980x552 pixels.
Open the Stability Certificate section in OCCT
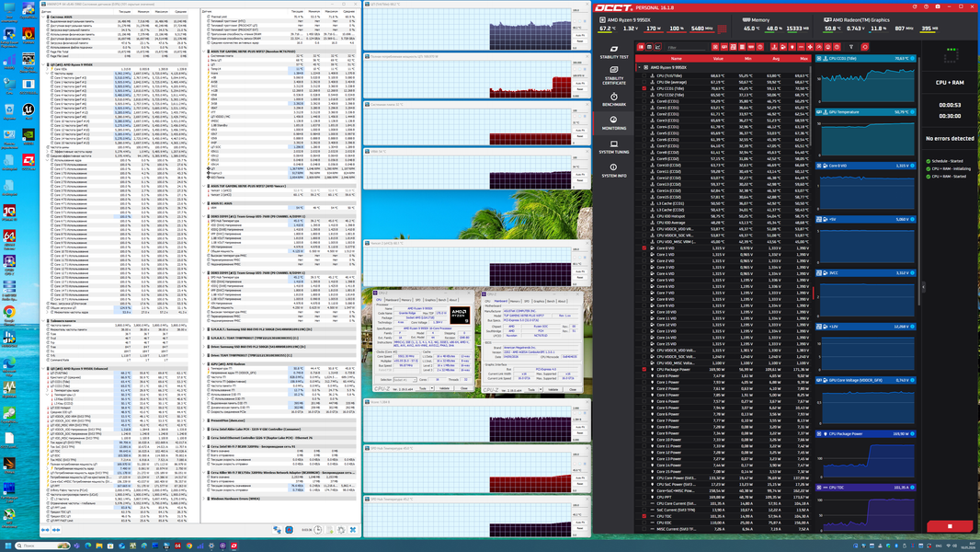(614, 75)
